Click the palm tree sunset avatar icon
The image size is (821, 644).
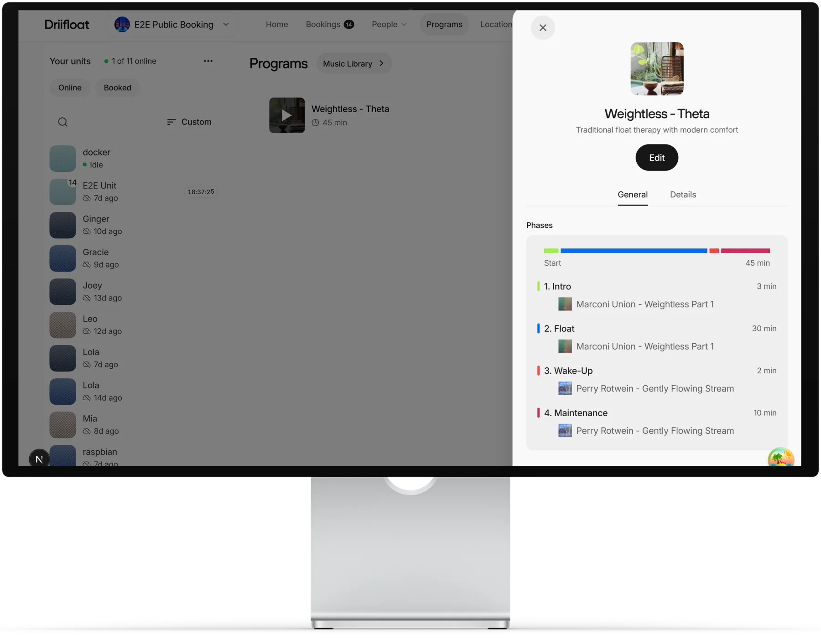[x=780, y=457]
